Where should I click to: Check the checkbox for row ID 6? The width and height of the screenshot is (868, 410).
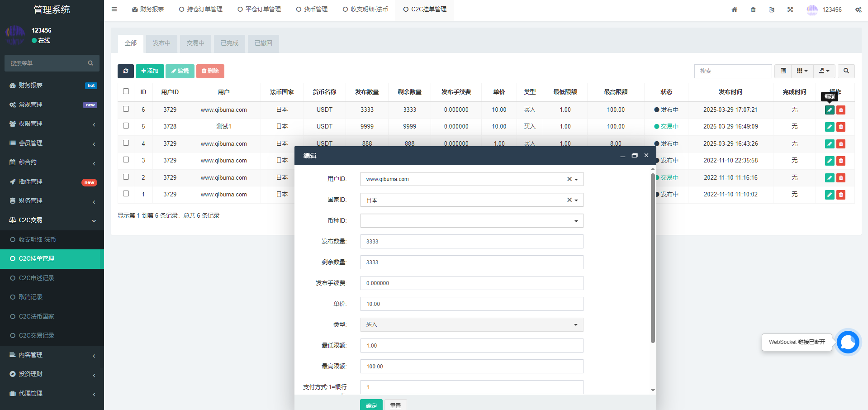pyautogui.click(x=126, y=109)
